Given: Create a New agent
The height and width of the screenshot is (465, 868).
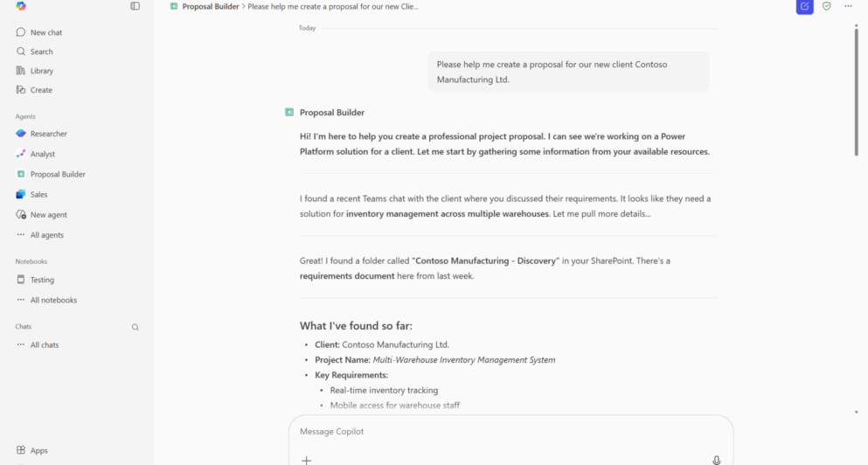Looking at the screenshot, I should click(41, 215).
